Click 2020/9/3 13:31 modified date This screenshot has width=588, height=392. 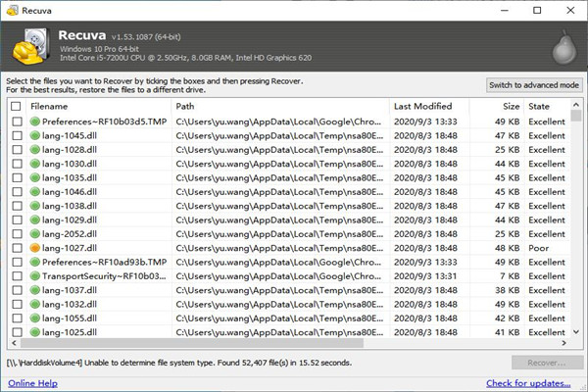425,276
